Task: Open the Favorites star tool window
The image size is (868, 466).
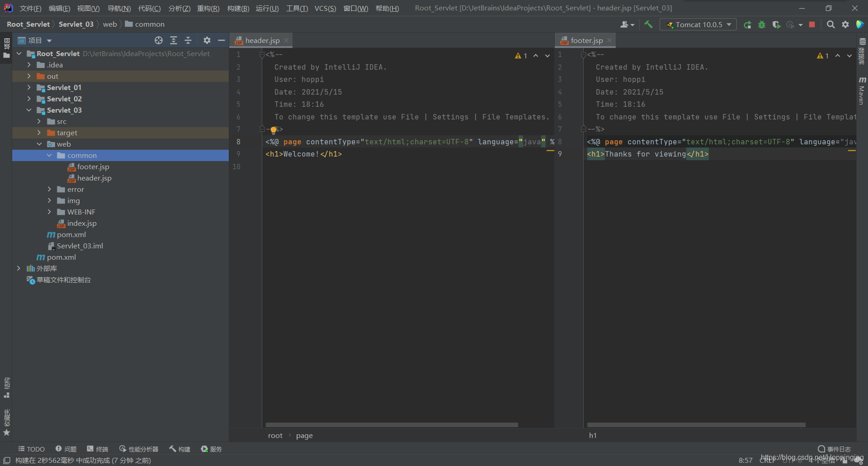Action: pos(6,422)
